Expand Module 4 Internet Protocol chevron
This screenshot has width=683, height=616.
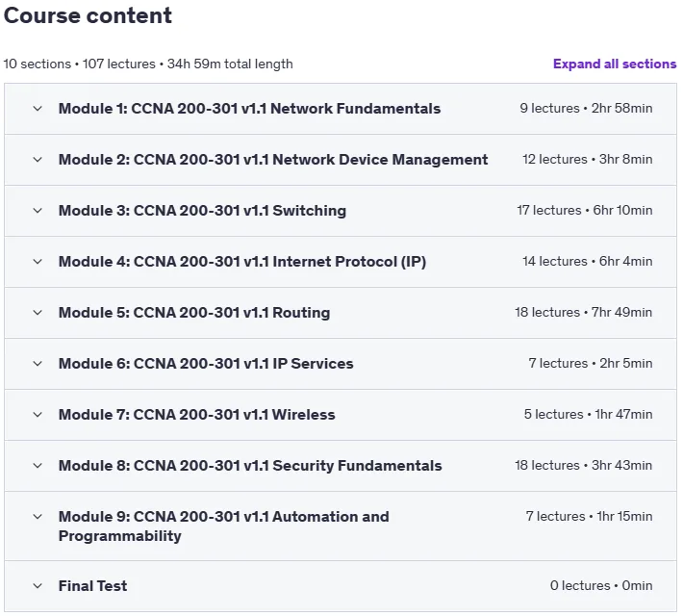[38, 262]
